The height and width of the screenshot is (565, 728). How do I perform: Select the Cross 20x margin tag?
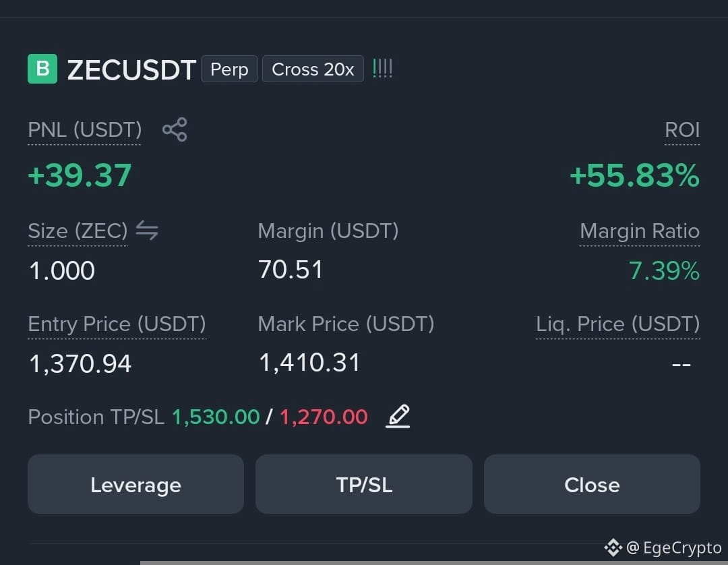[313, 69]
